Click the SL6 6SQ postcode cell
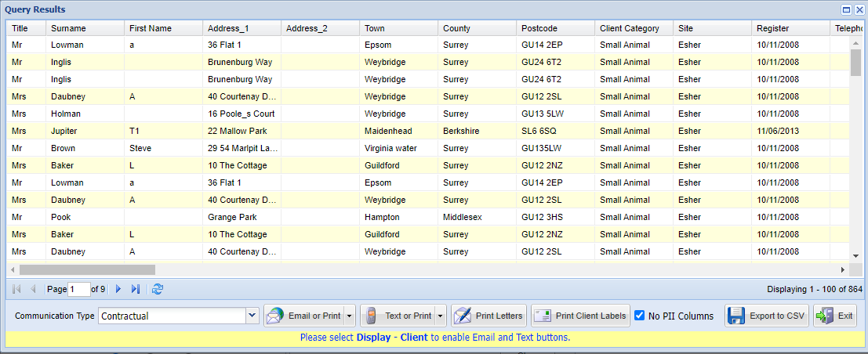868x354 pixels. pos(556,131)
